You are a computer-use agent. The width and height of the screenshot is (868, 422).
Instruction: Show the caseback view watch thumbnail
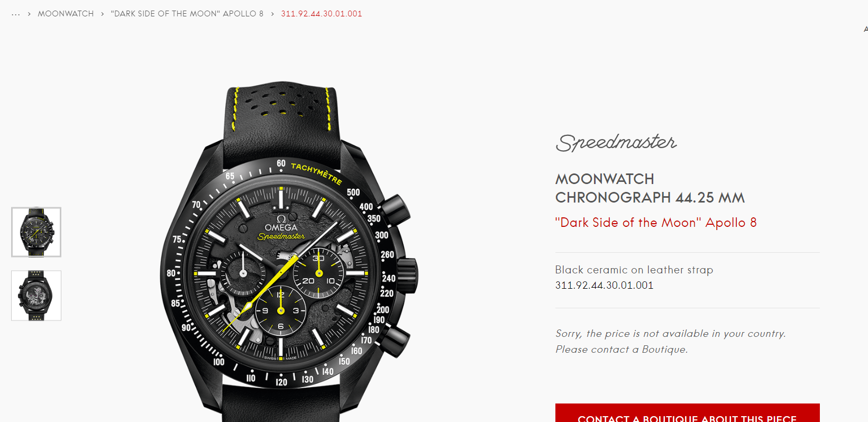[36, 296]
